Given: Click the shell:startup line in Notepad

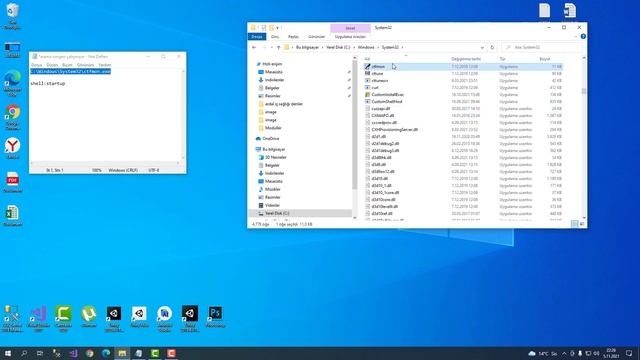Looking at the screenshot, I should tap(48, 84).
